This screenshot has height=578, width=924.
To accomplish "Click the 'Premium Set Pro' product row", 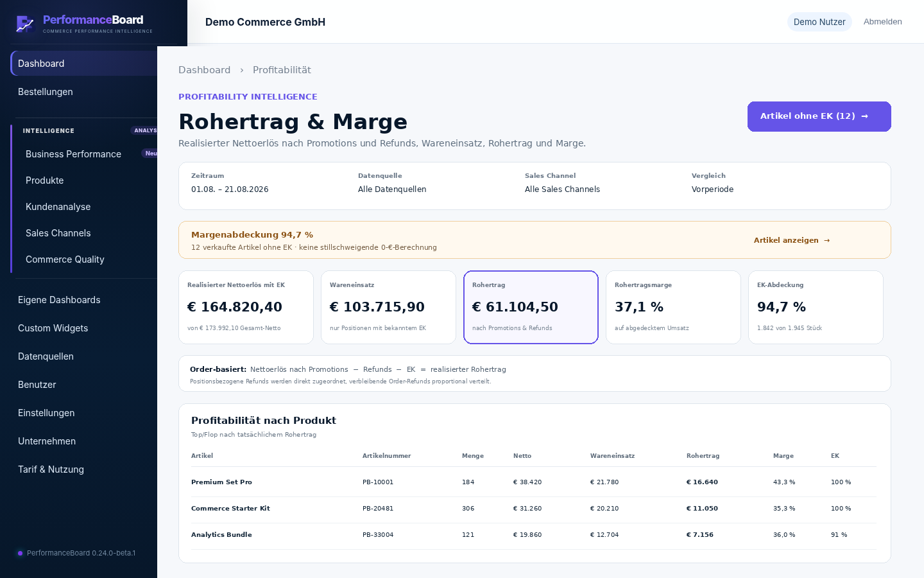I will [534, 482].
